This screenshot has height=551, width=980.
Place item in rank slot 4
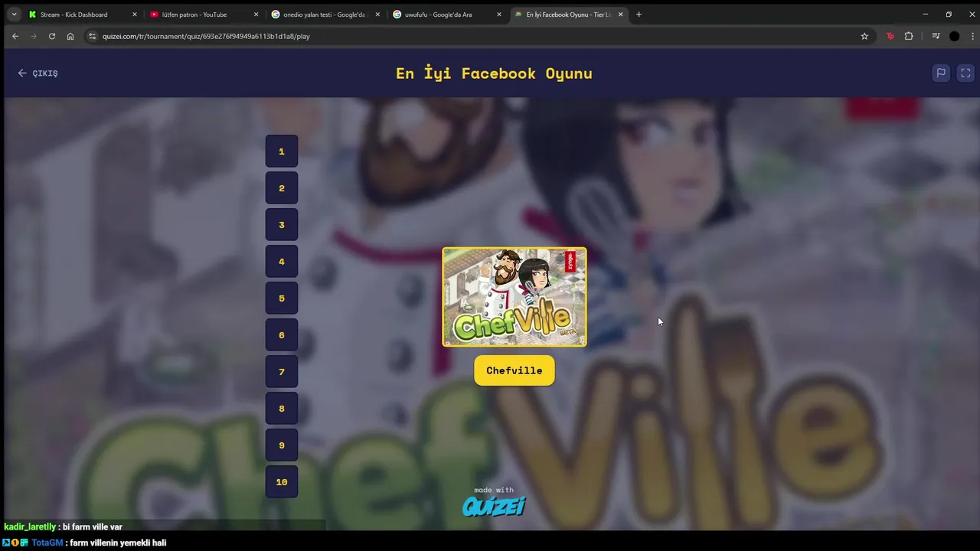(x=282, y=262)
